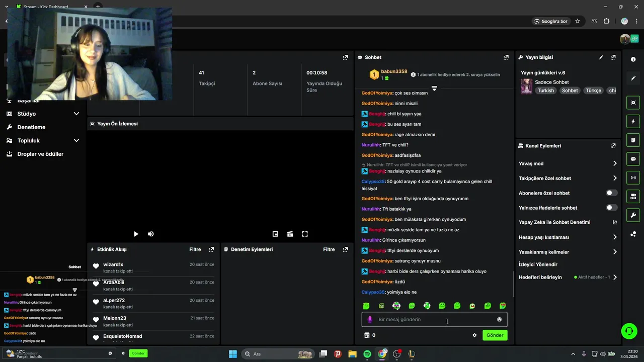
Task: Pop out the Denetim Eylemleri panel
Action: pyautogui.click(x=345, y=249)
